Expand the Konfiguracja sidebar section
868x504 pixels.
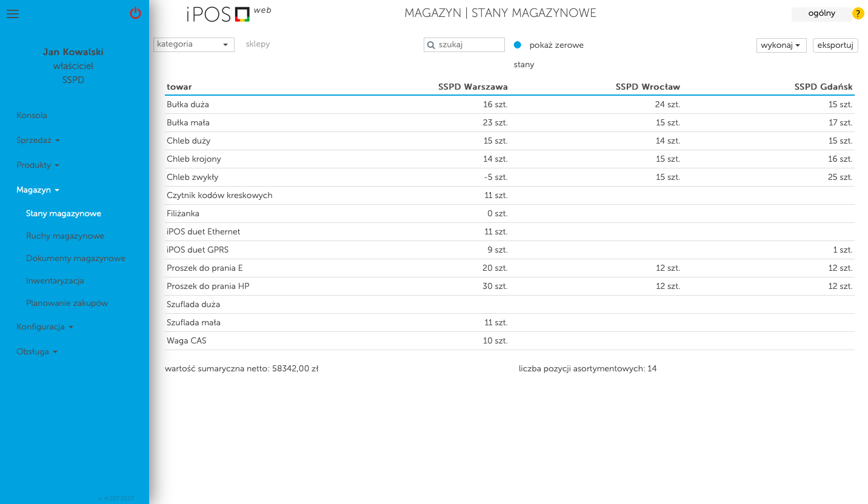click(44, 327)
